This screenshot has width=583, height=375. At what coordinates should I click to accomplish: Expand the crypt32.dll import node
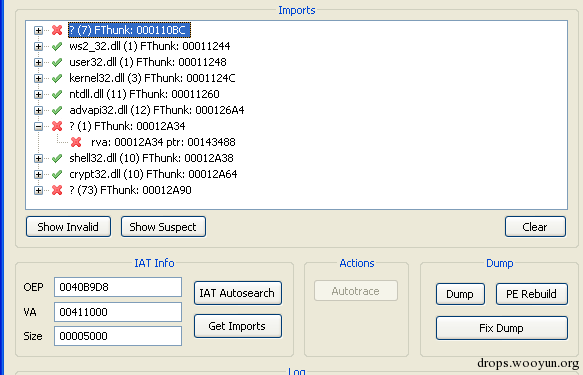[38, 174]
